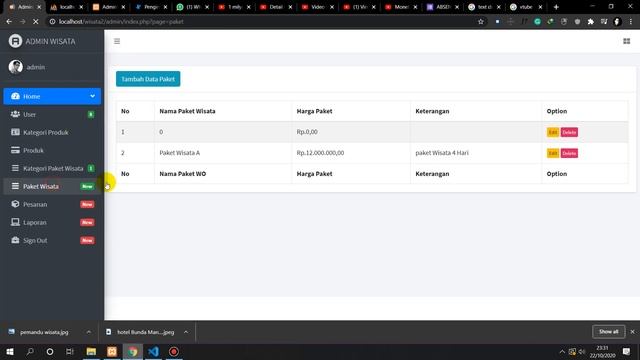Switch to the localhost tab

[67, 7]
